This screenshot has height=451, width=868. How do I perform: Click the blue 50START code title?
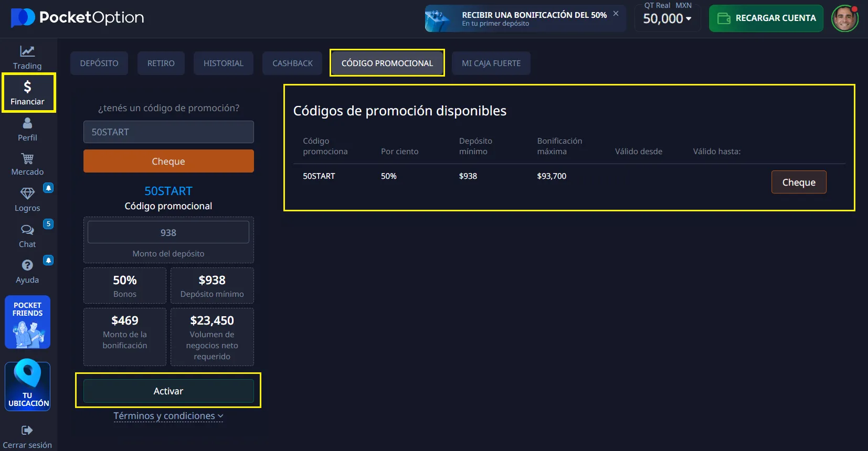coord(168,191)
